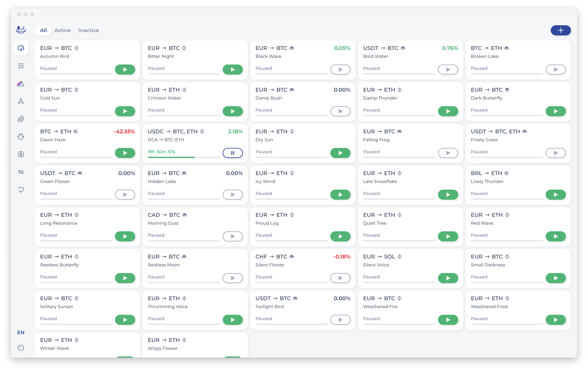This screenshot has width=588, height=371.
Task: Click the dotted grid icon in sidebar
Action: pos(21,66)
